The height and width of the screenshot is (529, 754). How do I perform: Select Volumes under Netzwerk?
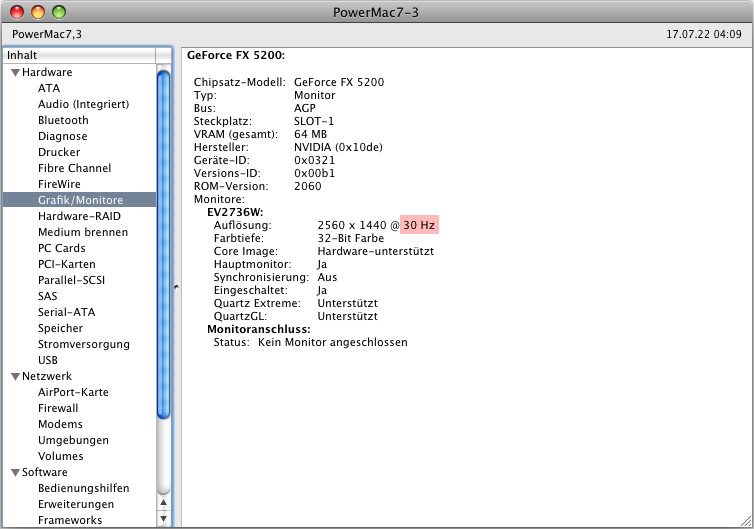[61, 456]
